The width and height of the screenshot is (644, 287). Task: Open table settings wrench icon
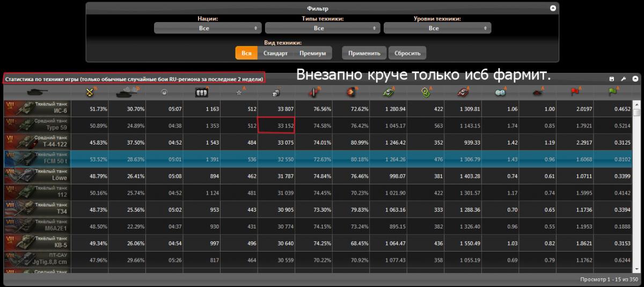tap(623, 78)
